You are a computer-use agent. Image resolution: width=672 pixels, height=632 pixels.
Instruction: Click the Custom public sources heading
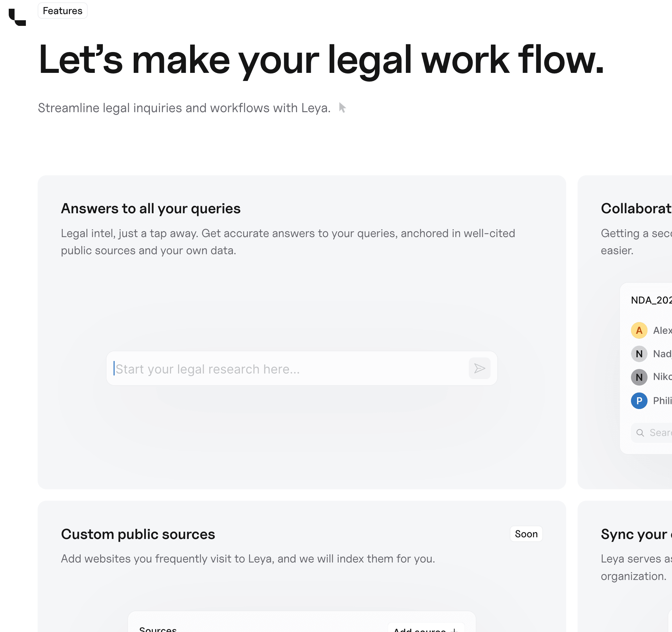click(x=138, y=534)
